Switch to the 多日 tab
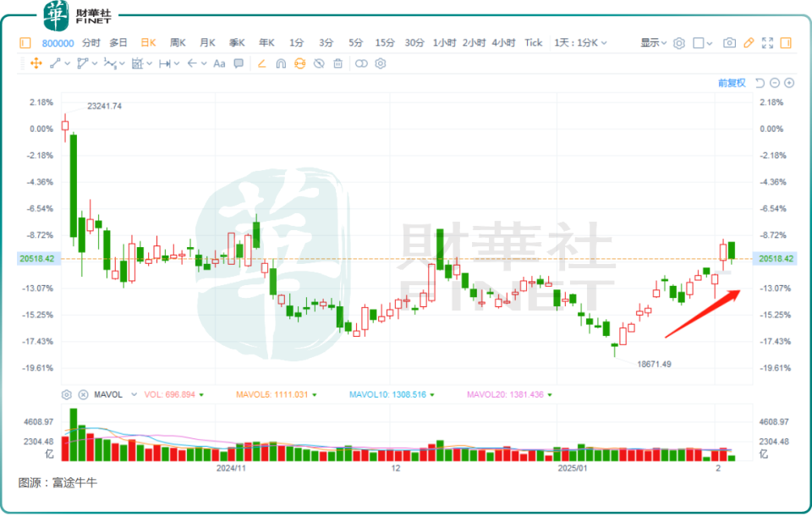Viewport: 812px width, 528px height. coord(118,43)
